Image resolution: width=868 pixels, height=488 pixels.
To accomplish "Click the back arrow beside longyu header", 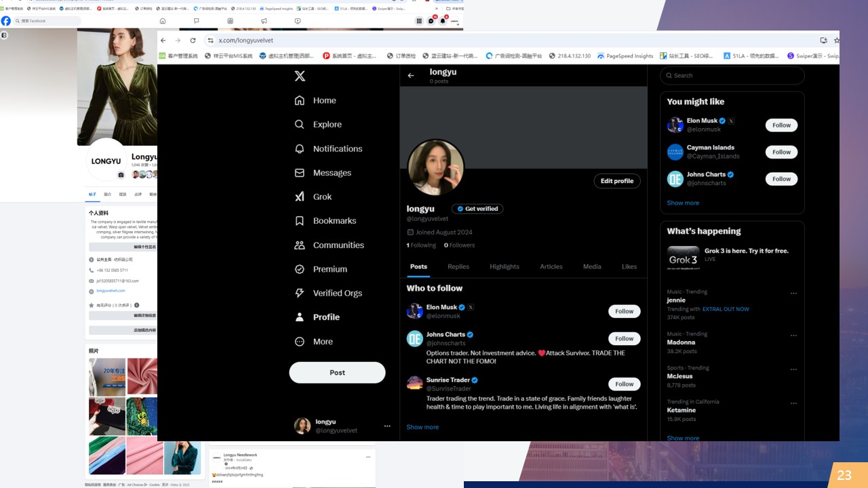I will [411, 76].
